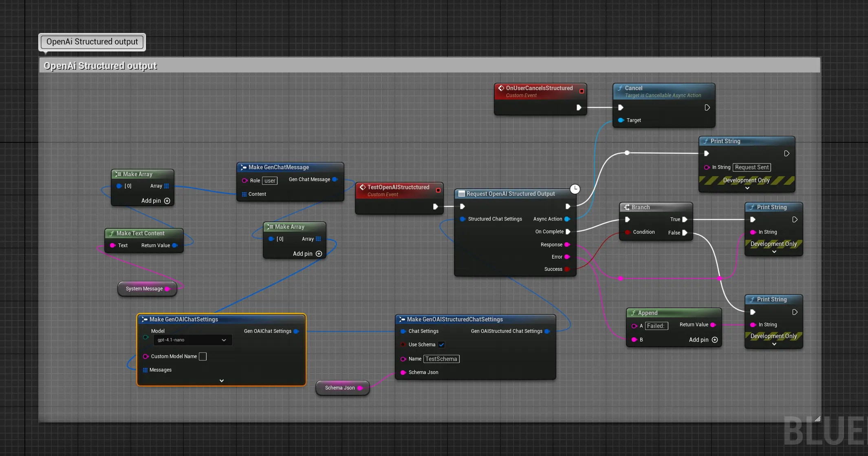Click the Append A field containing Failed:
The height and width of the screenshot is (456, 868).
[x=657, y=326]
